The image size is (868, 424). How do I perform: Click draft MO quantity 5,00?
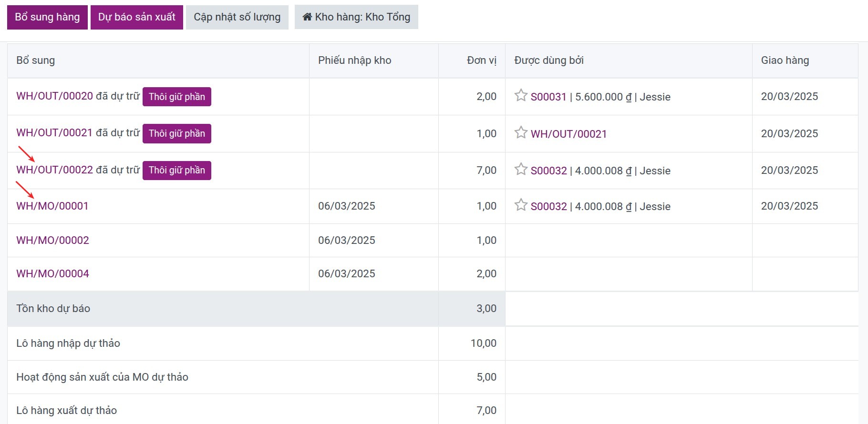[486, 377]
